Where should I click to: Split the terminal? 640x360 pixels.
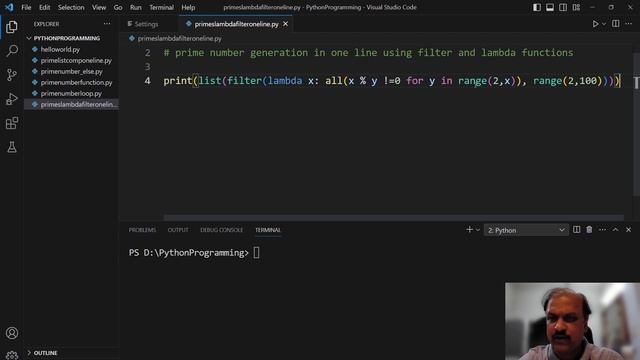point(576,230)
